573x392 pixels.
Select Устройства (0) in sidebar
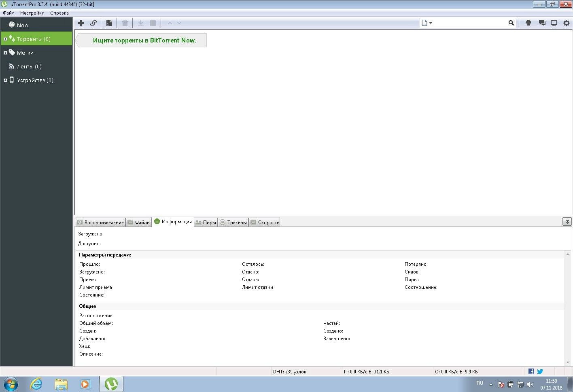coord(36,80)
